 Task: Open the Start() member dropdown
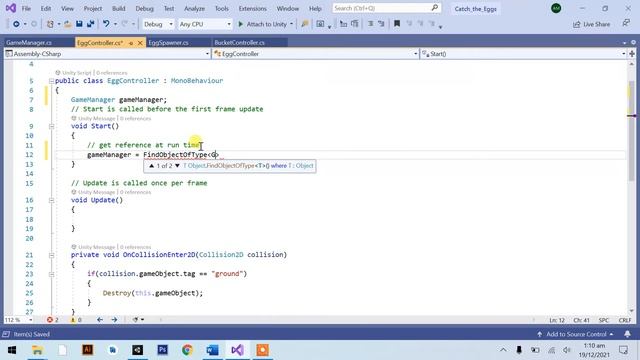point(523,54)
